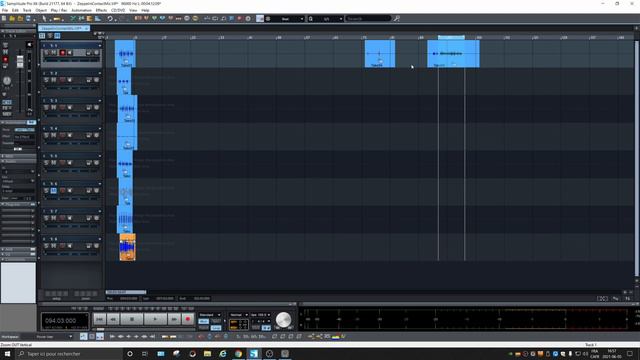Mute track 1
The image size is (640, 360).
click(53, 53)
